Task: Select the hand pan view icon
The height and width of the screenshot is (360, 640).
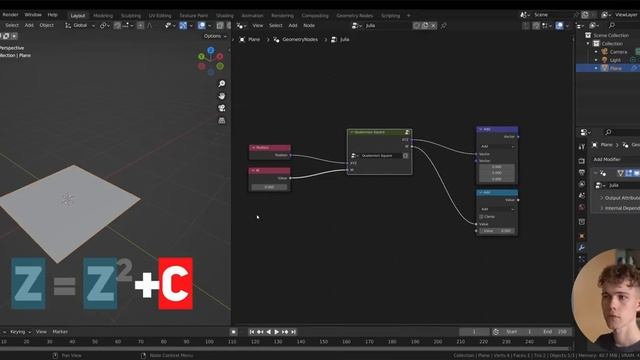Action: pyautogui.click(x=222, y=96)
